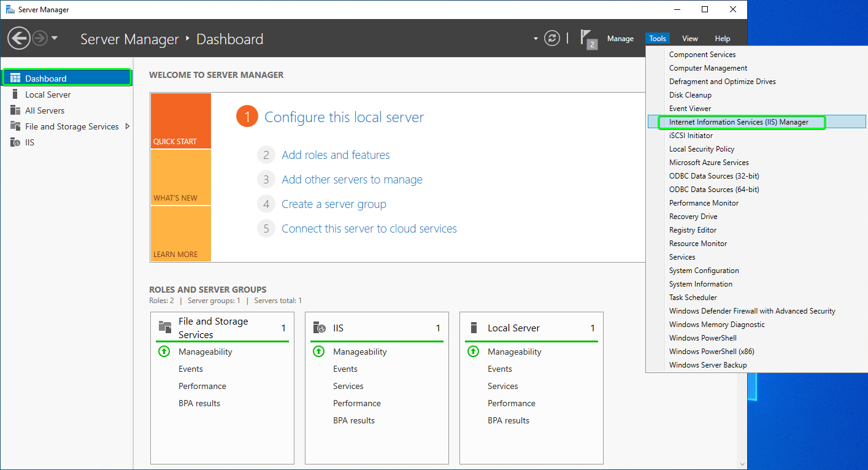Click the Local Server tile icon
868x470 pixels.
(473, 328)
